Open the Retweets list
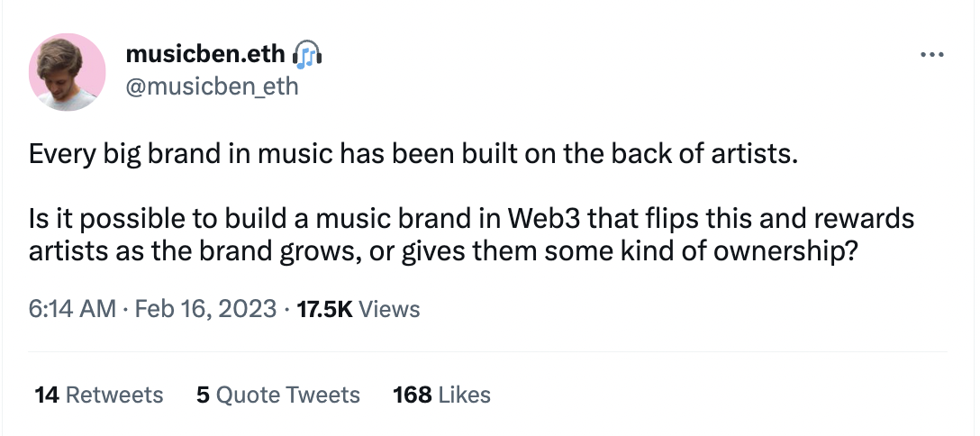980x436 pixels. [x=115, y=395]
